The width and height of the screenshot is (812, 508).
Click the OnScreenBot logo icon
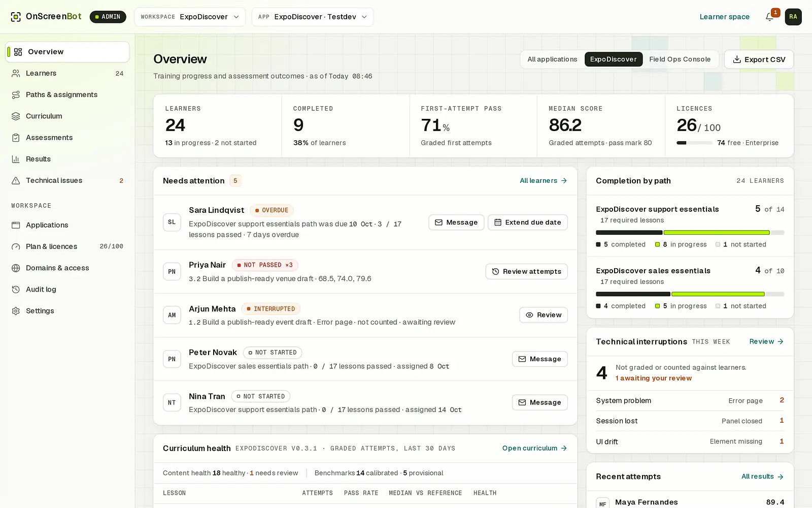(16, 17)
